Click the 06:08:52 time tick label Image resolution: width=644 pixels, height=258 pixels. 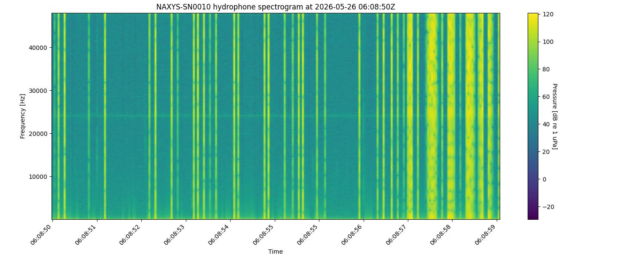(131, 234)
